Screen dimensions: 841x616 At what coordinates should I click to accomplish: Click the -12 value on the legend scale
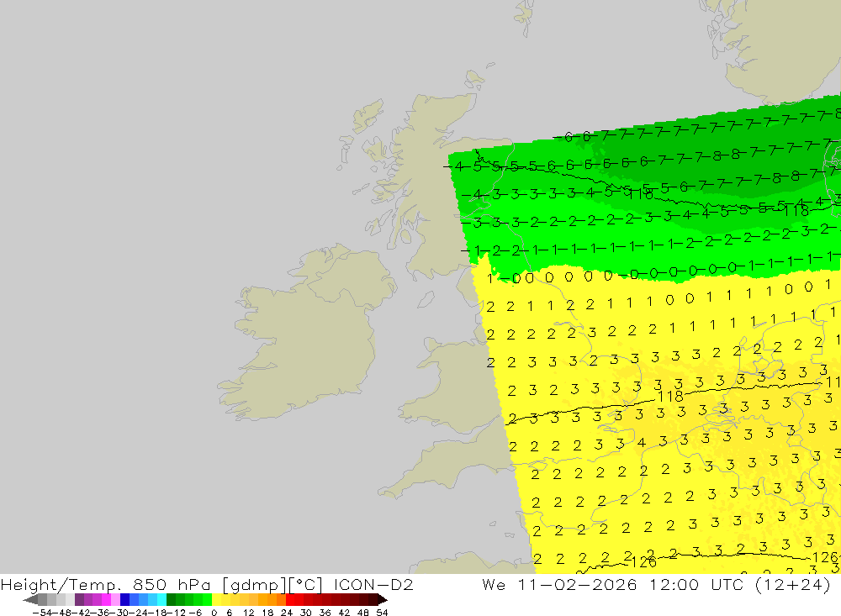[x=177, y=613]
